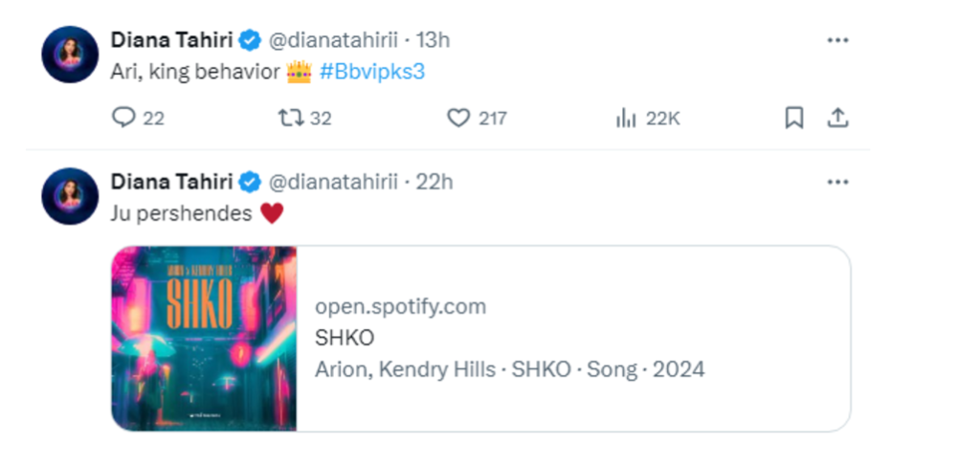980x466 pixels.
Task: View analytics for the 22K views tweet
Action: pyautogui.click(x=648, y=118)
